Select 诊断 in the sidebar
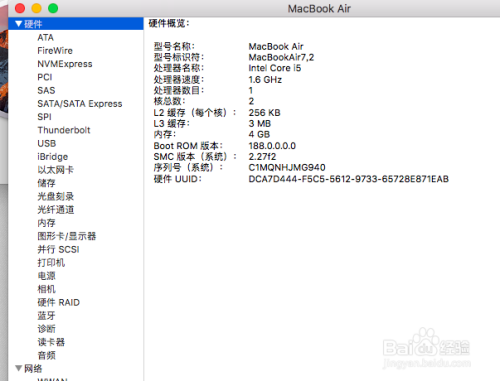This screenshot has height=381, width=500. (x=46, y=329)
